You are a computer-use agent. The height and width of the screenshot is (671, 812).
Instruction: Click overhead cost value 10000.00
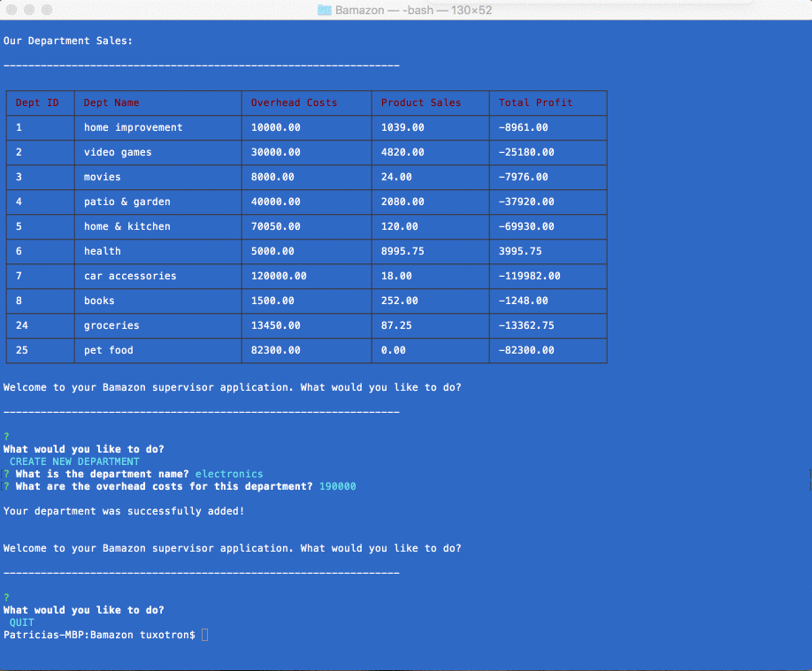click(x=275, y=127)
